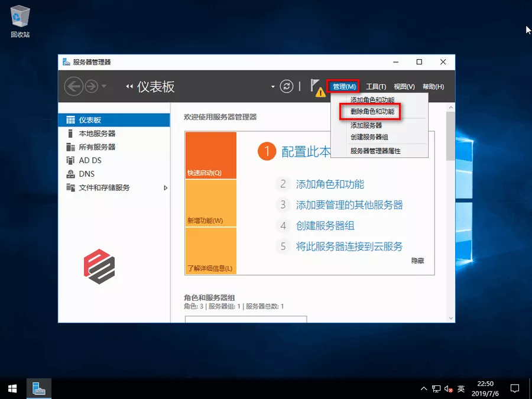Screen dimensions: 532x399
Task: Select AD DS in the left sidebar
Action: pos(90,160)
